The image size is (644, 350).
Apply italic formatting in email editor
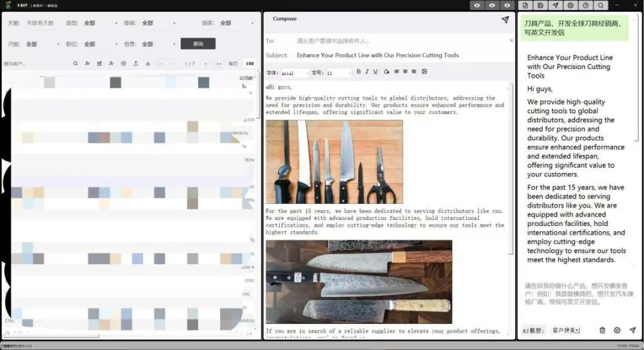click(x=367, y=71)
